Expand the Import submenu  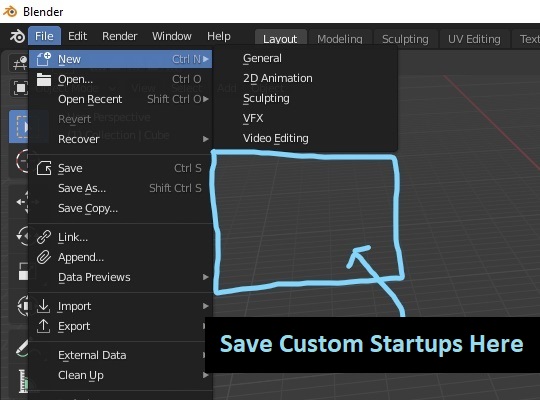pyautogui.click(x=121, y=306)
